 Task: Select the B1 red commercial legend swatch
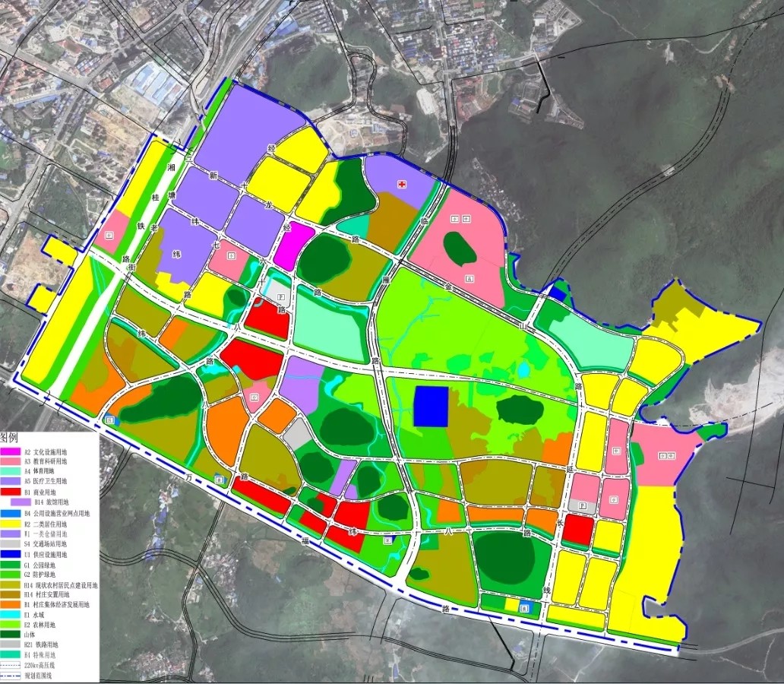click(11, 492)
